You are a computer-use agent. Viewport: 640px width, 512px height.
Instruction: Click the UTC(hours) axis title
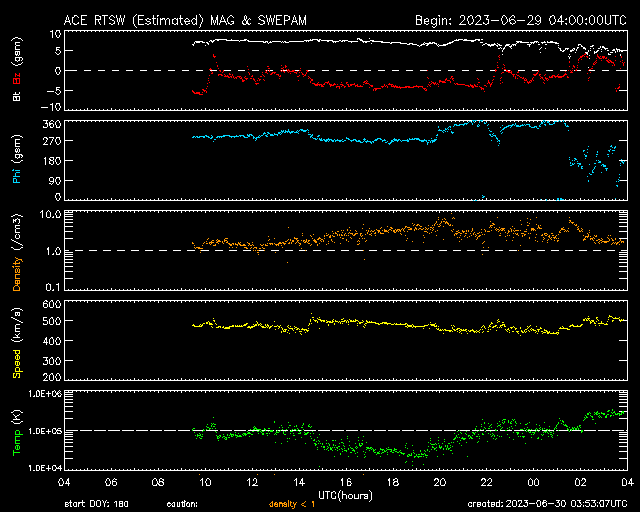[x=345, y=496]
